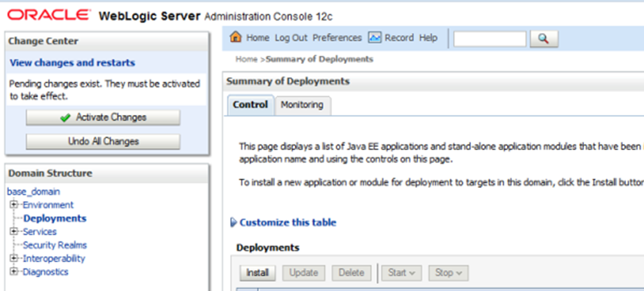Open the Customize this table link
Screen dimensions: 644x291
pos(288,222)
